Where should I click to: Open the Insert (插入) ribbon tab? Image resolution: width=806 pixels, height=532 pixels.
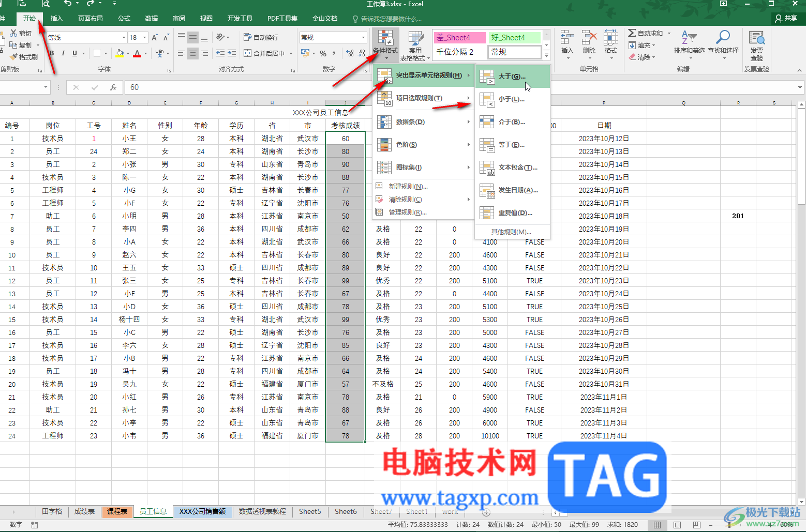tap(56, 19)
